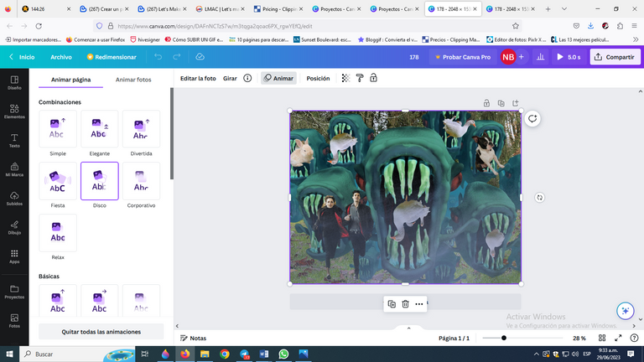Click Probar Canva Pro button
This screenshot has width=644, height=362.
click(463, 57)
